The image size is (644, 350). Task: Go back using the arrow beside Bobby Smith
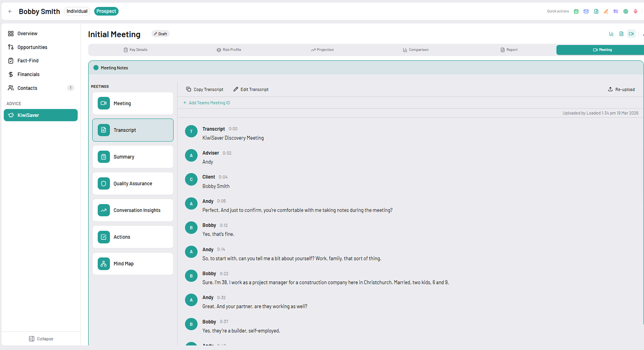(10, 12)
